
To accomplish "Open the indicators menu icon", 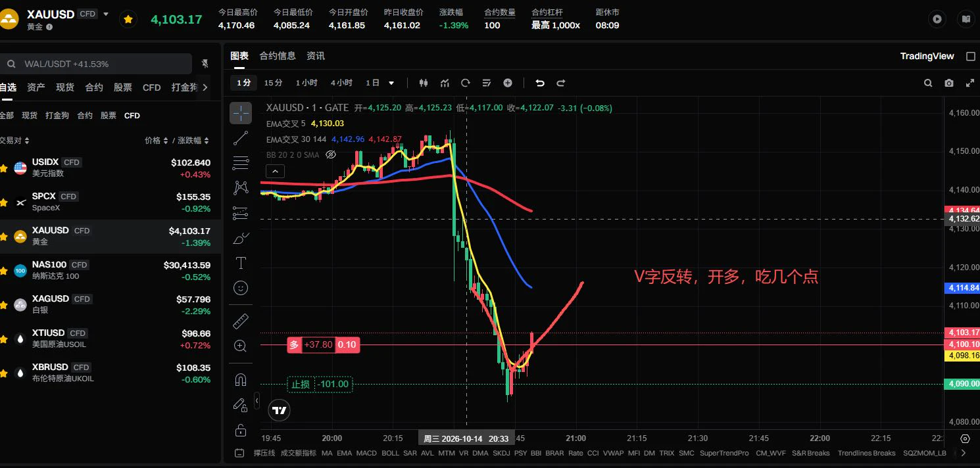I will (x=445, y=83).
